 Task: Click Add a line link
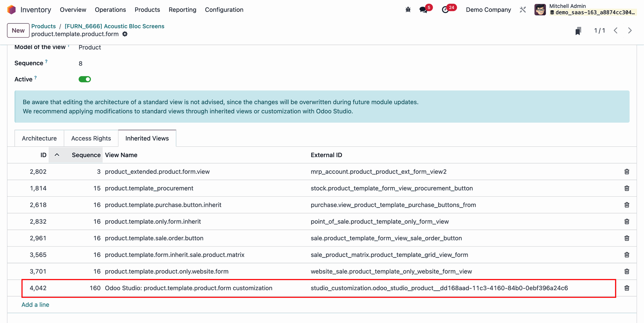point(35,305)
